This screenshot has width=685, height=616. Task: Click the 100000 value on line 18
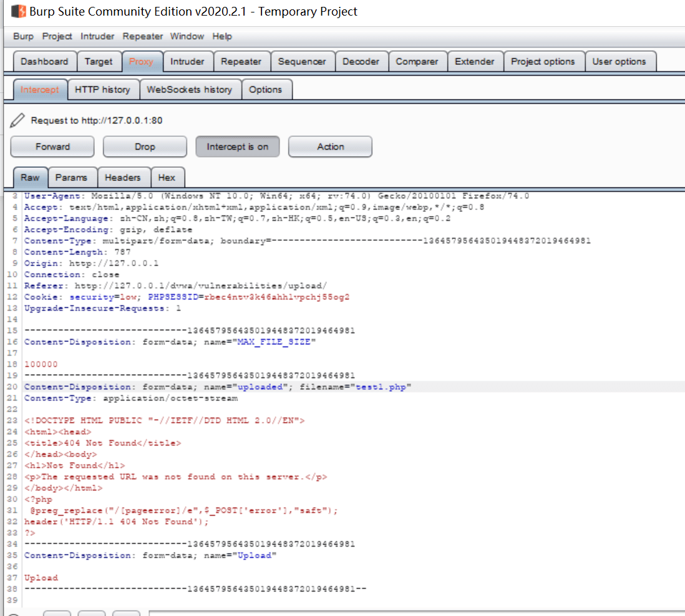pyautogui.click(x=41, y=364)
